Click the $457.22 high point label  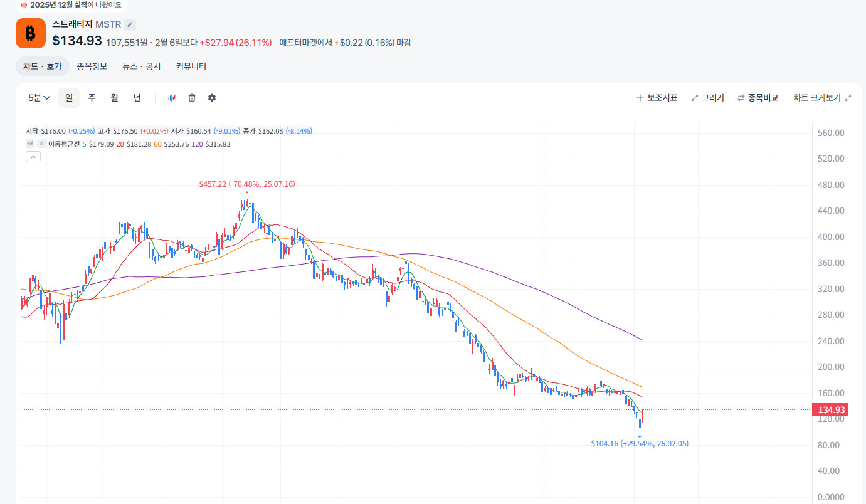[247, 184]
